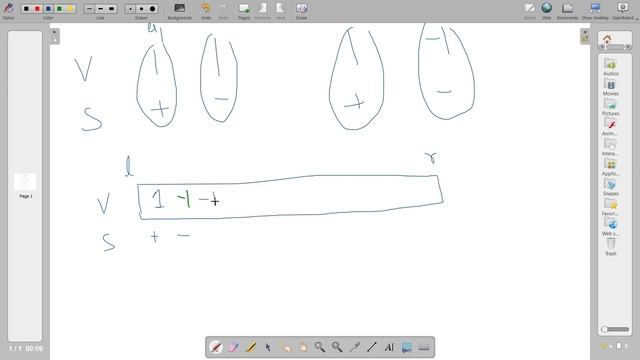Open the Interactivities library folder

click(x=611, y=147)
